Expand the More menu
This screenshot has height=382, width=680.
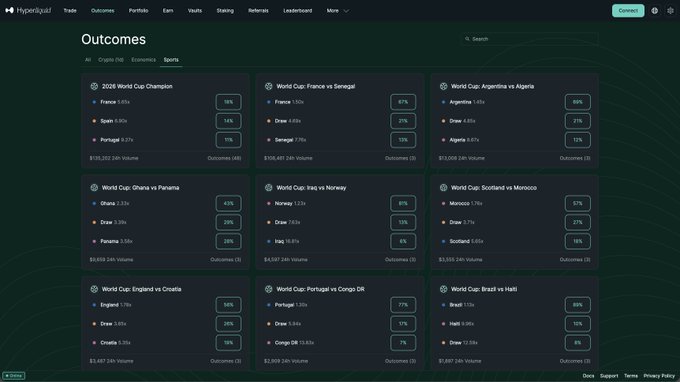[337, 10]
